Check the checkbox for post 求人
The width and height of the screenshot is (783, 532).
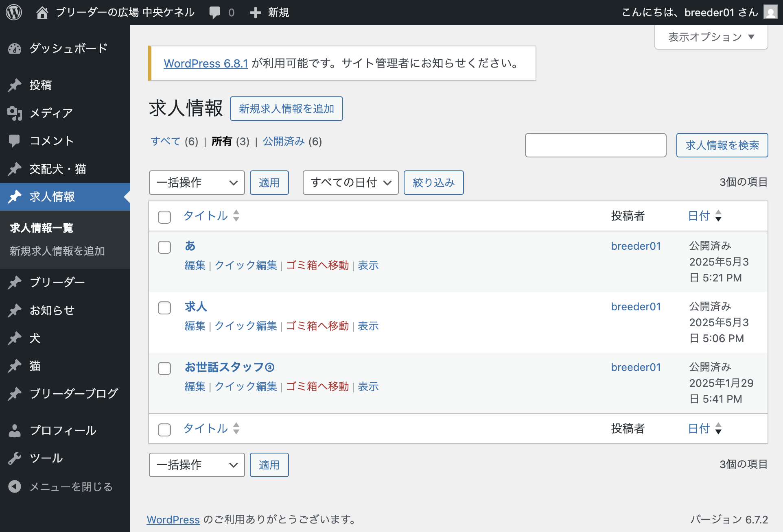(164, 307)
